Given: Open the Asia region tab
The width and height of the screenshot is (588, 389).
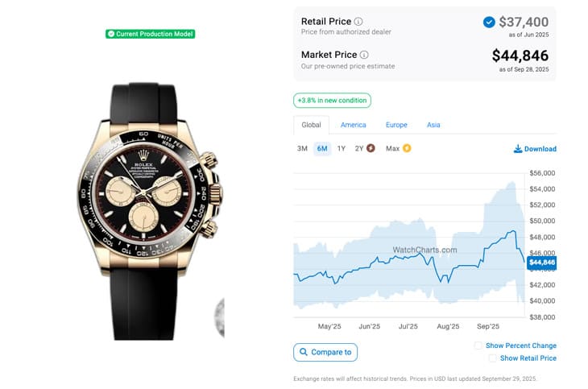Looking at the screenshot, I should [x=433, y=125].
